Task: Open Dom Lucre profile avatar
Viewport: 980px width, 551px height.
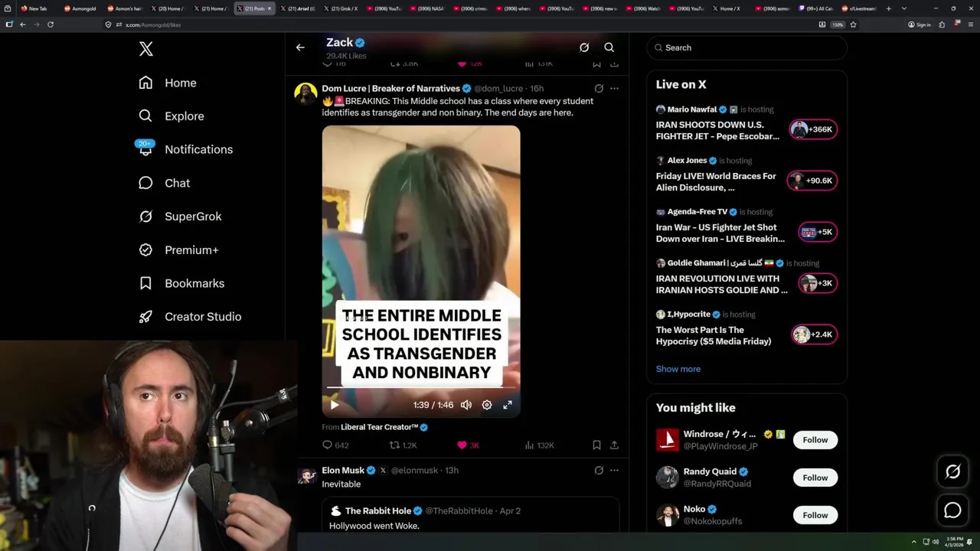Action: 305,94
